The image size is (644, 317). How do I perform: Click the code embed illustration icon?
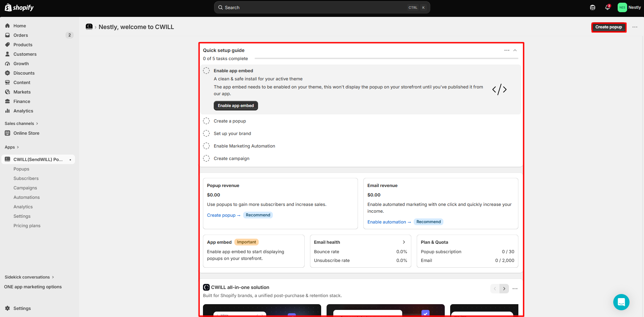[499, 89]
